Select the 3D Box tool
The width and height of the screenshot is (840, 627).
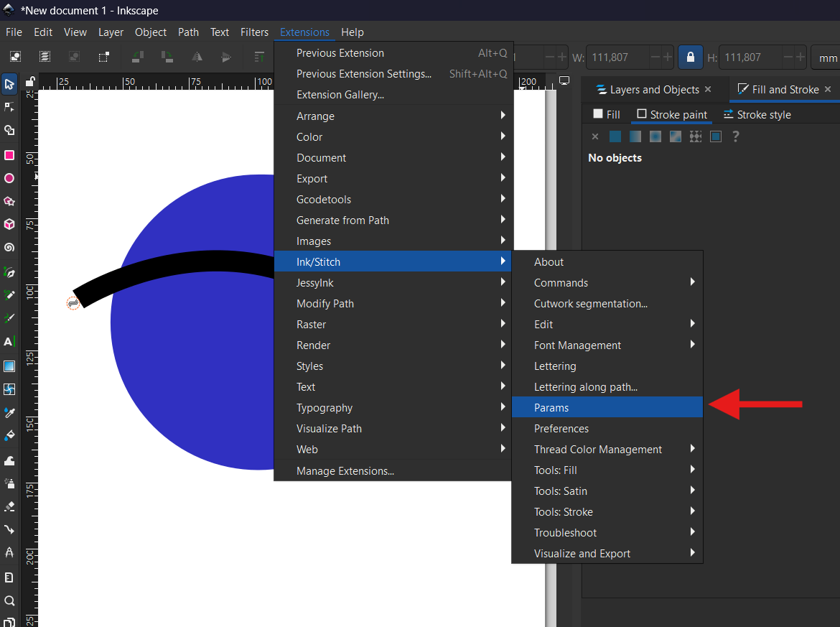[x=9, y=224]
